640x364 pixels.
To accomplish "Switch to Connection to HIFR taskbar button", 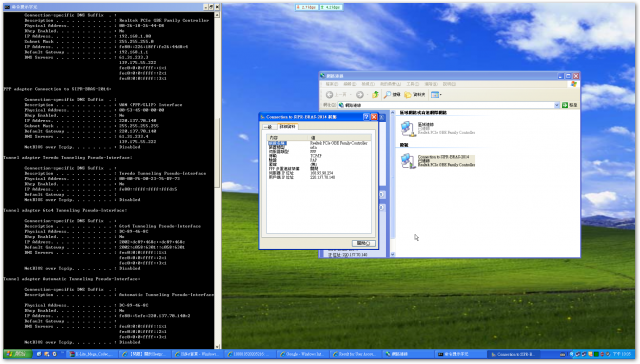I will point(513,354).
